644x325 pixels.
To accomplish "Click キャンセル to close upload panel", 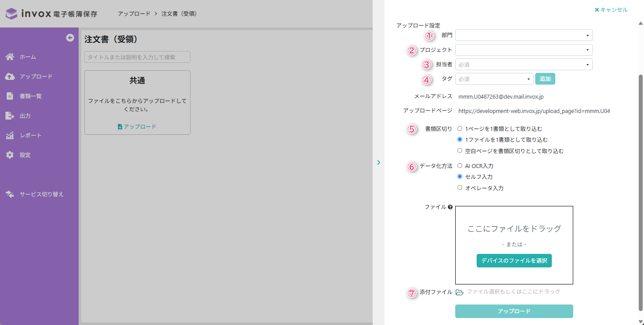I will (x=611, y=10).
